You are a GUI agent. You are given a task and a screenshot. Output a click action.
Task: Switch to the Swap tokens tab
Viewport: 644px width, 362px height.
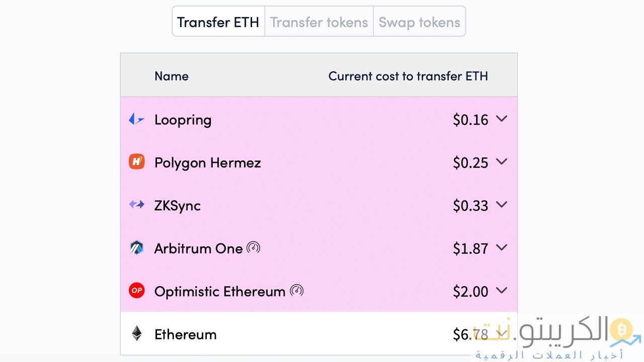pyautogui.click(x=419, y=22)
